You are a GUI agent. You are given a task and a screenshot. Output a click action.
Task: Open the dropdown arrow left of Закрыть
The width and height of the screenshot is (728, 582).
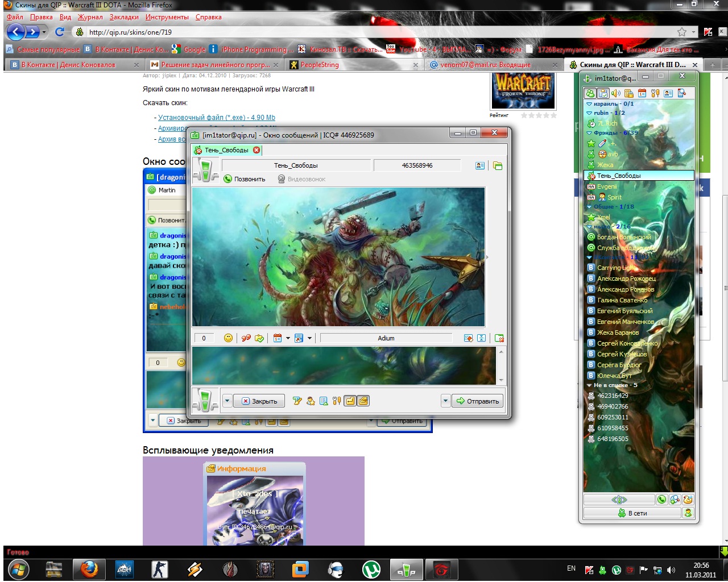[x=227, y=401]
